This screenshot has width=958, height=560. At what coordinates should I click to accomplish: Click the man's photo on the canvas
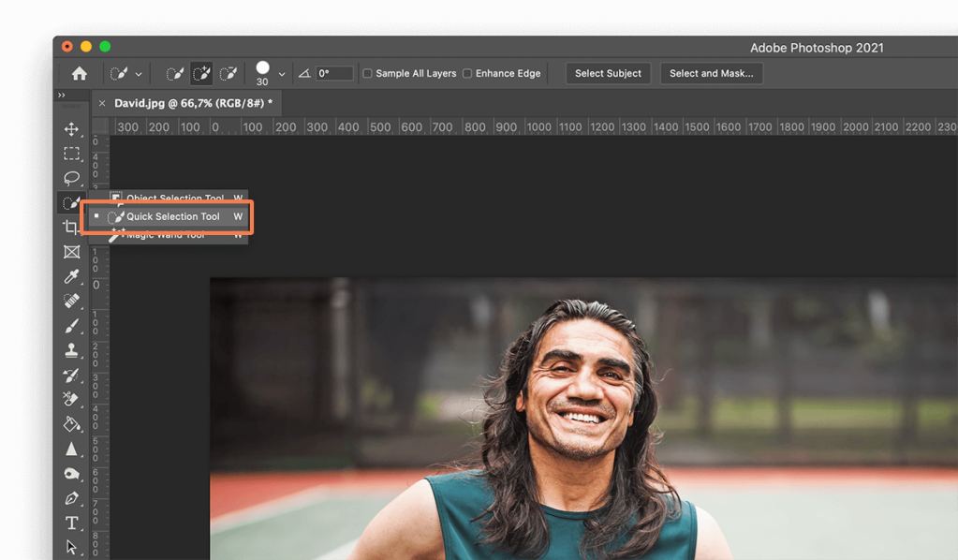pyautogui.click(x=583, y=419)
